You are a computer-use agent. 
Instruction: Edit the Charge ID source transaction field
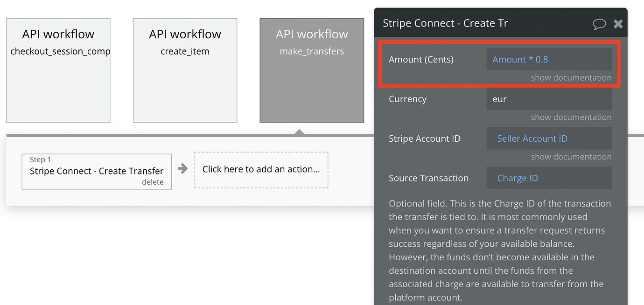549,178
